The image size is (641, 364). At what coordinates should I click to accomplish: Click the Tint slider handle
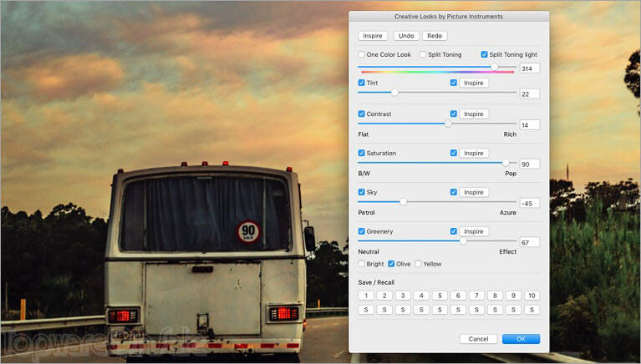click(394, 93)
